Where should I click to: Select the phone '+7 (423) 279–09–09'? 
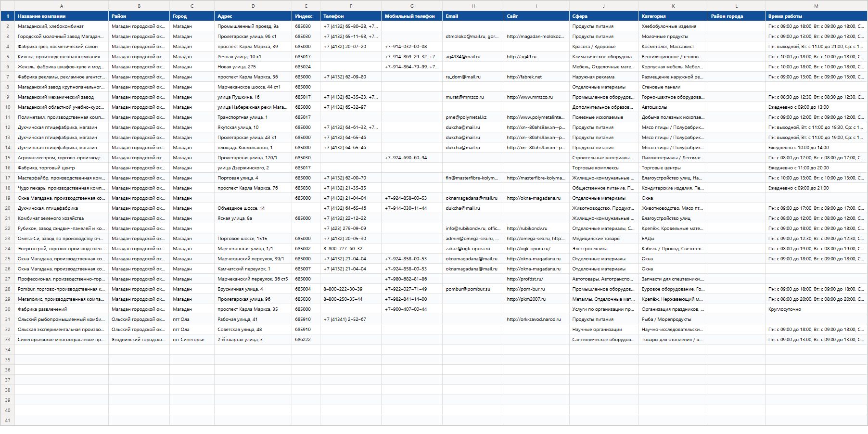pyautogui.click(x=351, y=229)
